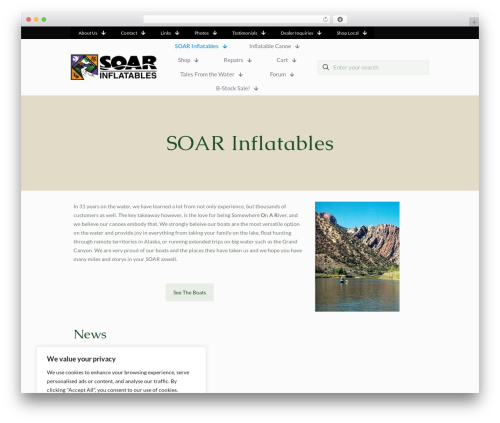Click the SOAR Inflatables logo image
The height and width of the screenshot is (423, 500).
(x=114, y=67)
